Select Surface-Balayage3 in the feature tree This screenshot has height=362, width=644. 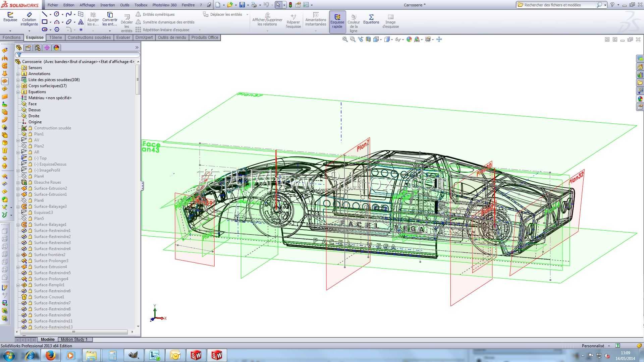[x=50, y=206]
